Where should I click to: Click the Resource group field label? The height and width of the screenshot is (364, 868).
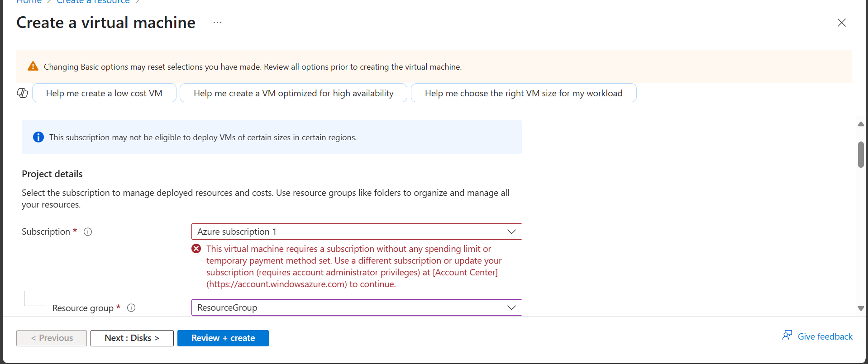tap(83, 308)
